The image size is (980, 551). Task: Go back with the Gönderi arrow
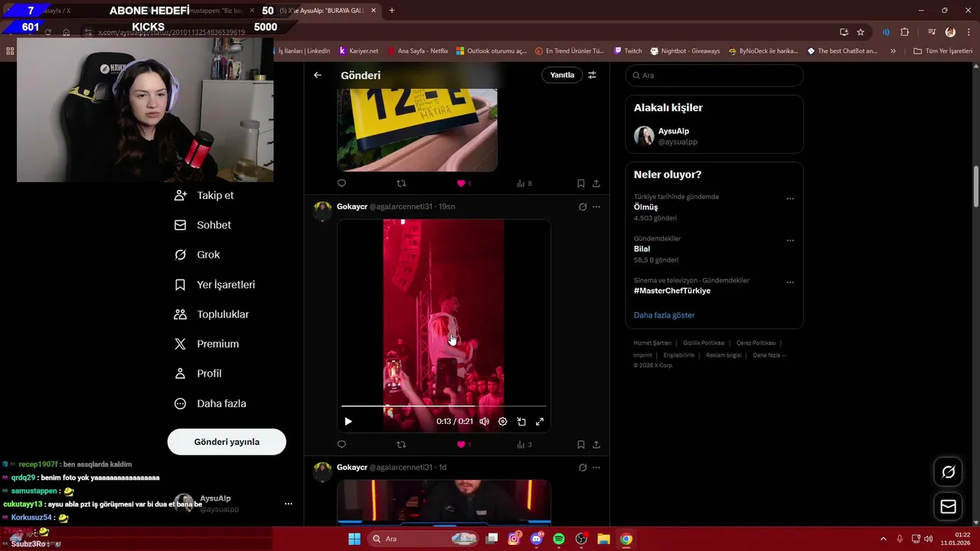click(x=318, y=75)
